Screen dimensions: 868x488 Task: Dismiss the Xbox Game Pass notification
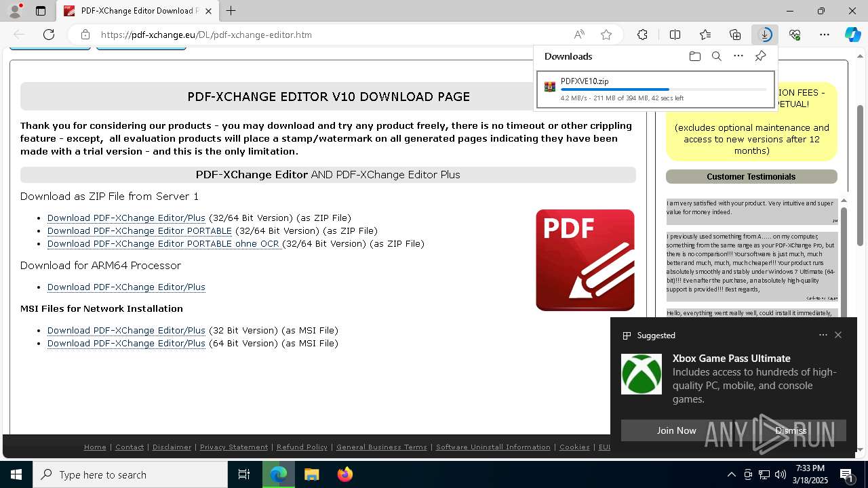pos(791,430)
